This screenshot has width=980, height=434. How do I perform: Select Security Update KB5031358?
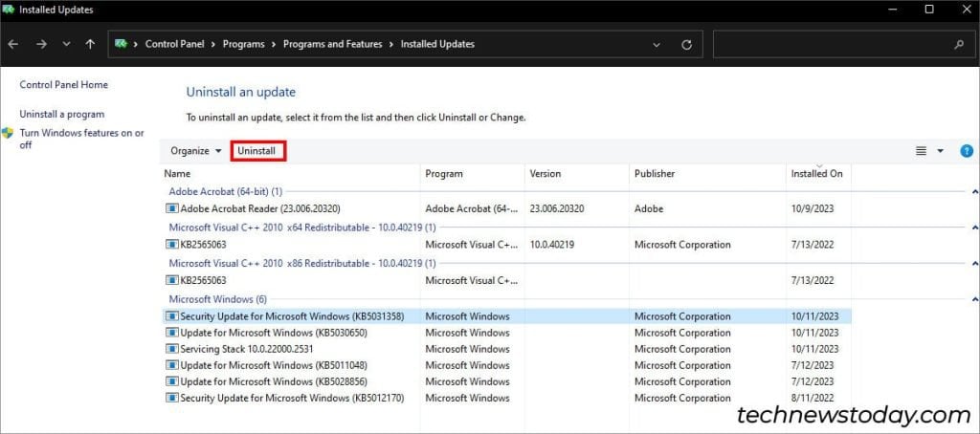tap(506, 316)
